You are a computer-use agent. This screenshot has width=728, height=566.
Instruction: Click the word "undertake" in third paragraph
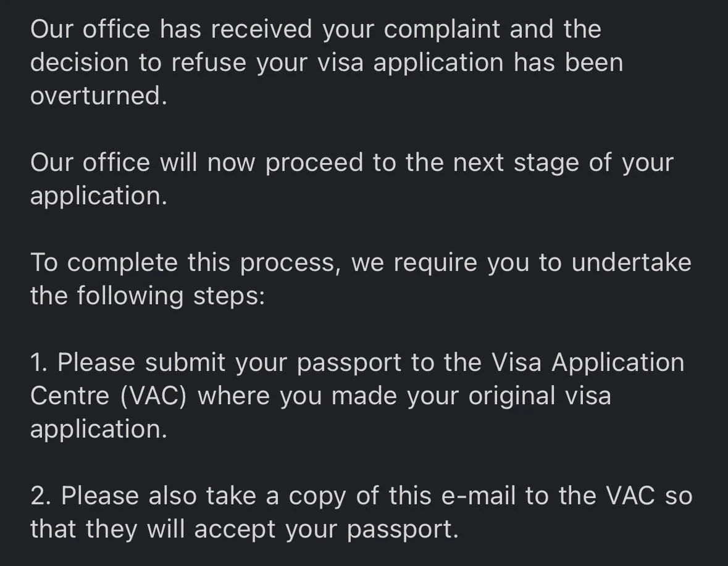[632, 263]
